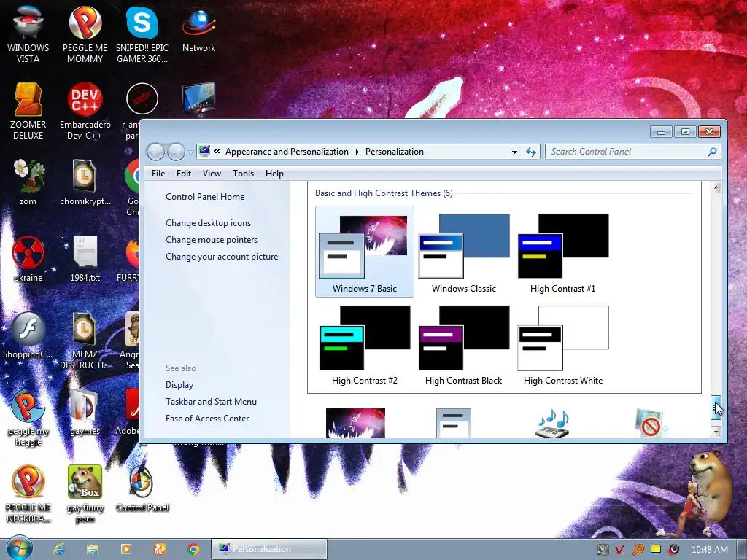Open the Help menu
This screenshot has height=560, width=747.
274,174
